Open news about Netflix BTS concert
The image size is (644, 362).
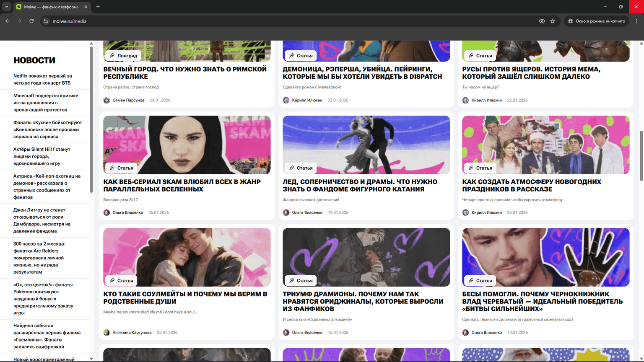pyautogui.click(x=43, y=79)
